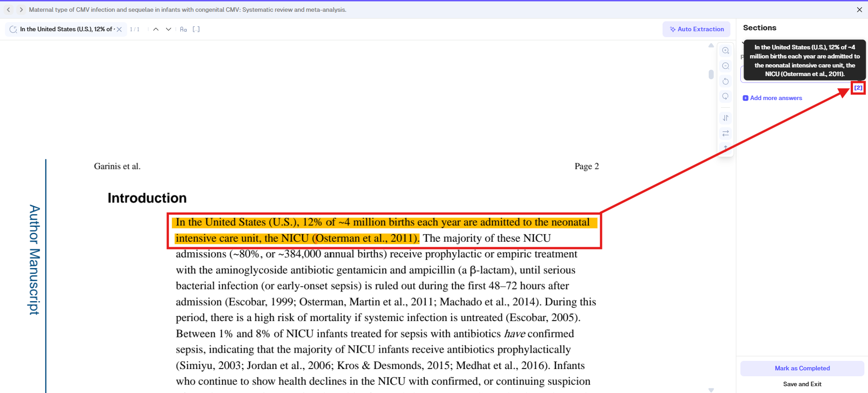Toggle match case (Aa) search option

[x=183, y=29]
